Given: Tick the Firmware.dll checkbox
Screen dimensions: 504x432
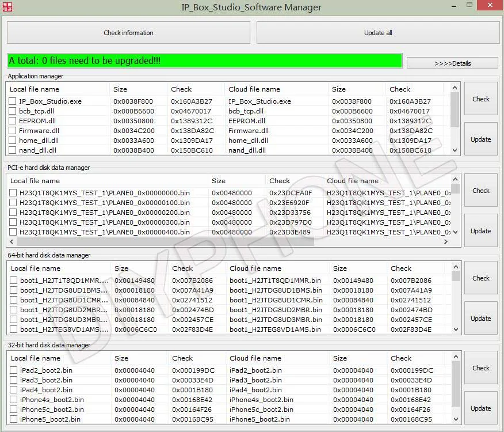Looking at the screenshot, I should point(13,131).
